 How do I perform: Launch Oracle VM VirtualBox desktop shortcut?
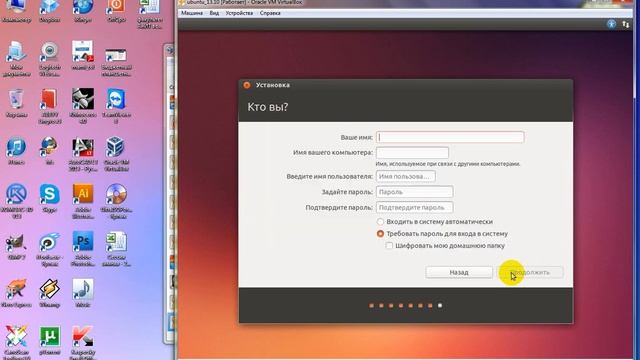tap(116, 153)
